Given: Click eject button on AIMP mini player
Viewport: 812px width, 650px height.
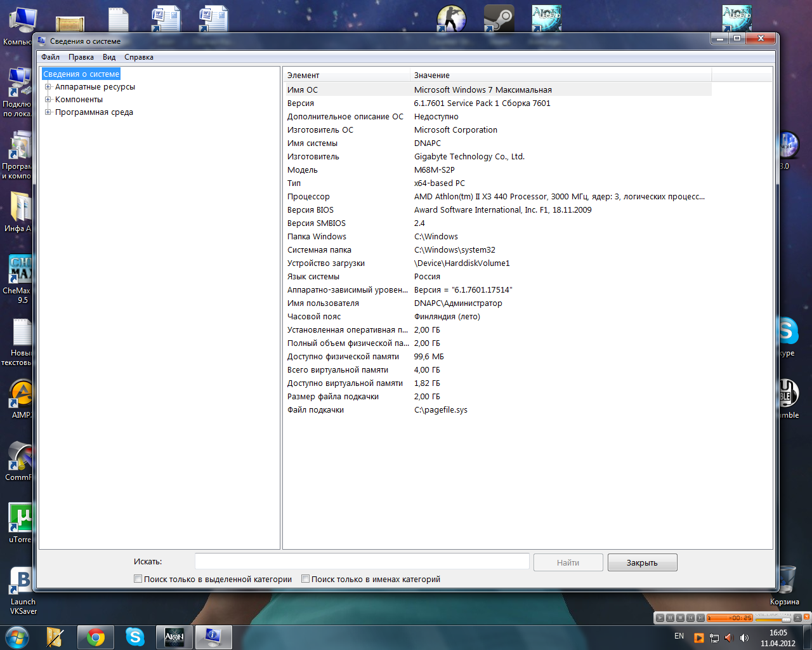Looking at the screenshot, I should coord(797,618).
